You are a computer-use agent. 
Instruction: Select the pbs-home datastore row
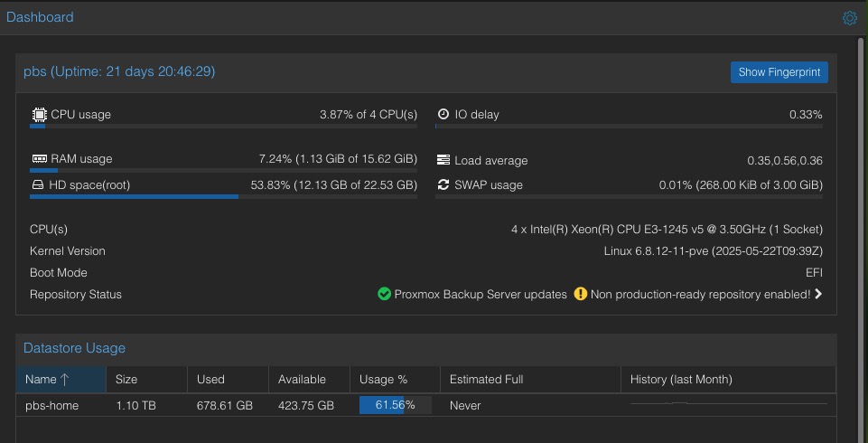pos(52,406)
